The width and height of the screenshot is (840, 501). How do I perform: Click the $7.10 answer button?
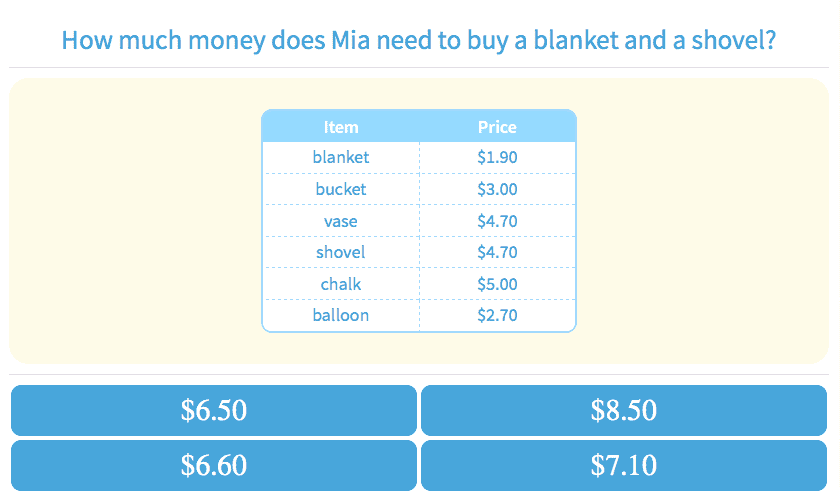click(x=624, y=465)
